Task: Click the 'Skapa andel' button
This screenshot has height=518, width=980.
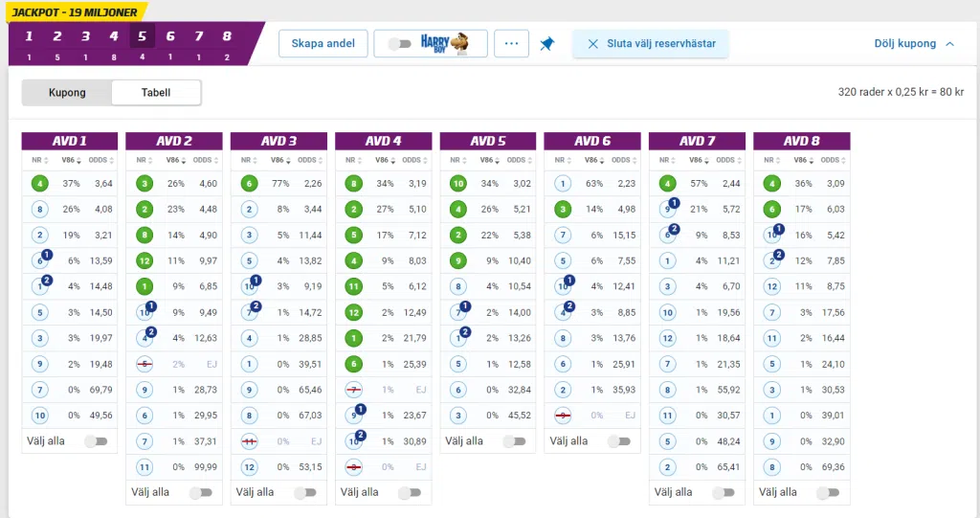Action: coord(323,44)
